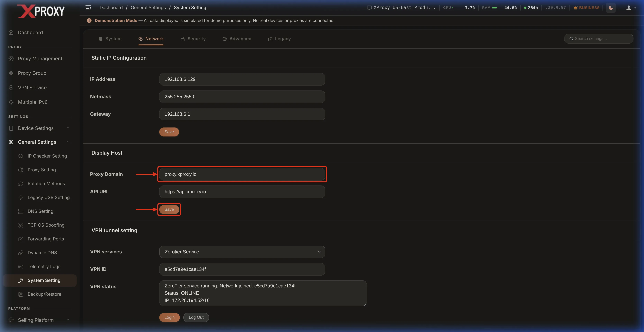Click the 264h uptime indicator
The width and height of the screenshot is (644, 332).
point(531,8)
